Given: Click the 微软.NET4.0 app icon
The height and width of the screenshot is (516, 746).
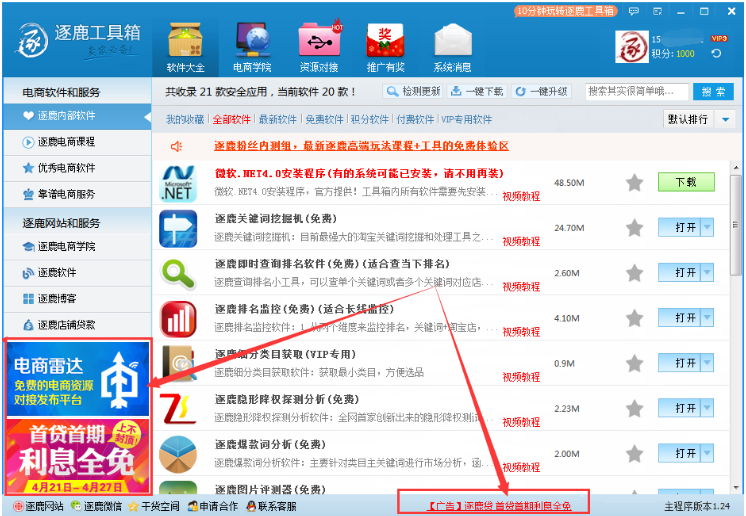Looking at the screenshot, I should click(x=178, y=184).
